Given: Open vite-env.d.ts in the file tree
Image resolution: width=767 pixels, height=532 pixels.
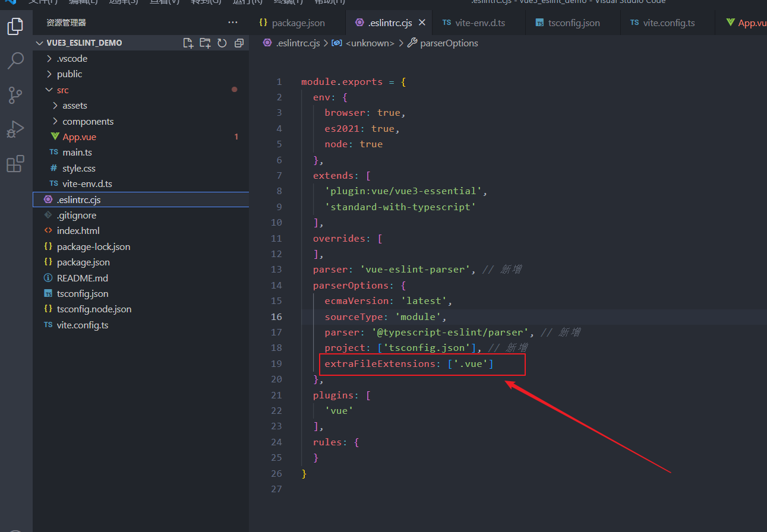Looking at the screenshot, I should pos(141,183).
